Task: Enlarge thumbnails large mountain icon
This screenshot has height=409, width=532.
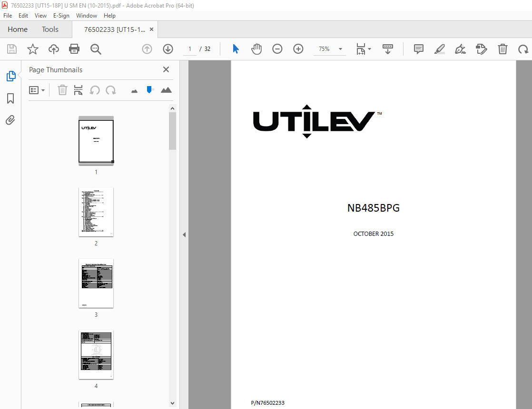Action: pyautogui.click(x=166, y=90)
